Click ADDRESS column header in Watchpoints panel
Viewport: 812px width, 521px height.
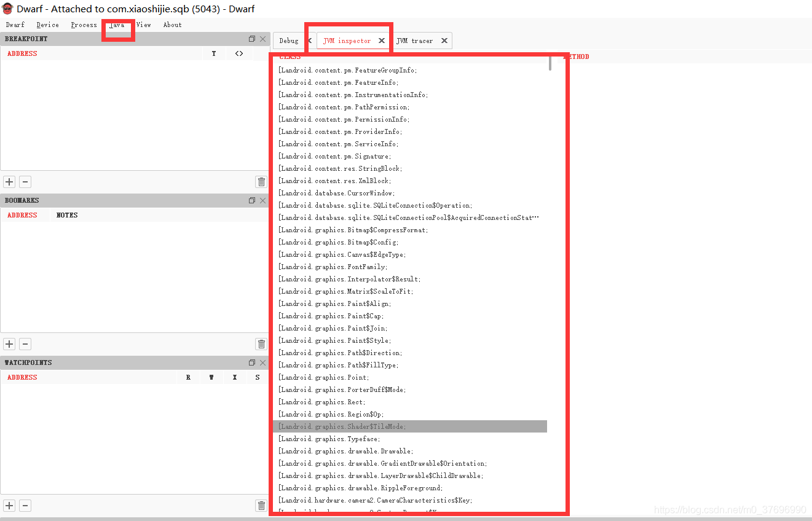pyautogui.click(x=22, y=377)
